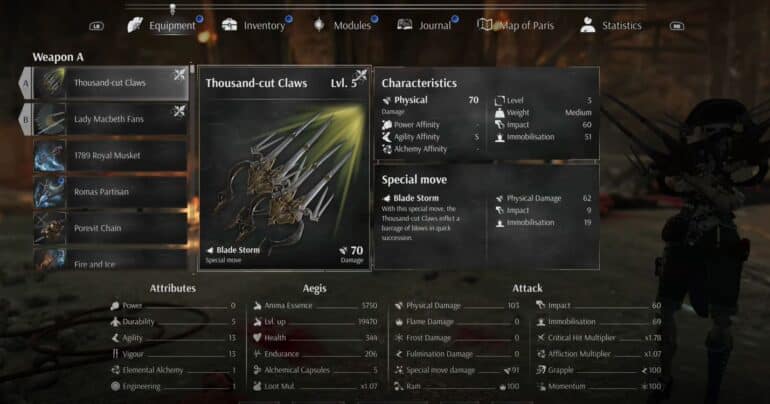Viewport: 770px width, 404px height.
Task: Choose the 1789 Royal Musket thumbnail
Action: coord(50,156)
